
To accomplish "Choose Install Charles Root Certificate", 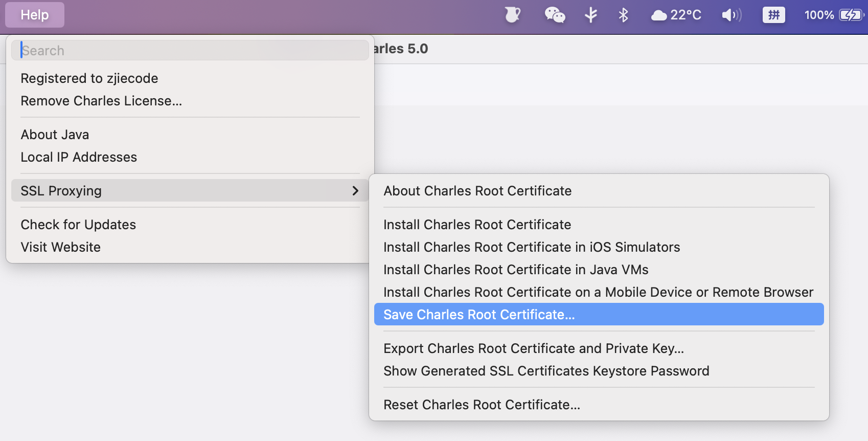I will point(477,225).
